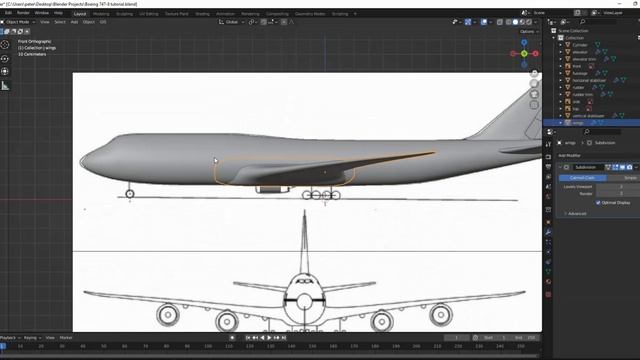640x360 pixels.
Task: Open the Tool properties tab
Action: [x=549, y=144]
